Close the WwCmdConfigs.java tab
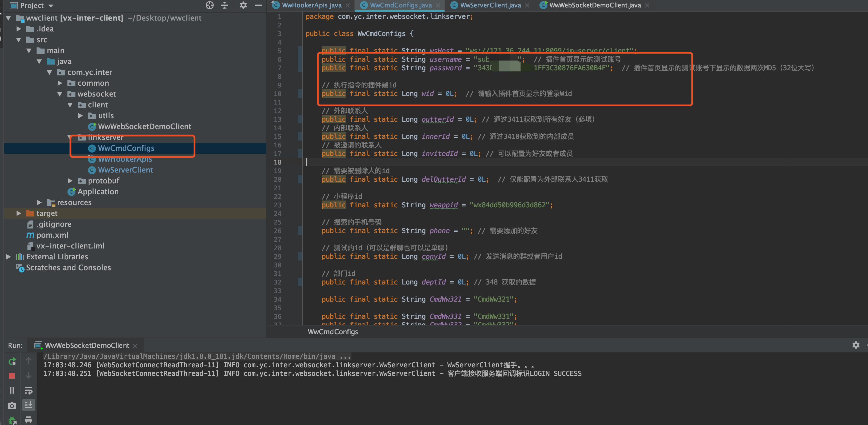This screenshot has height=425, width=868. (x=438, y=5)
